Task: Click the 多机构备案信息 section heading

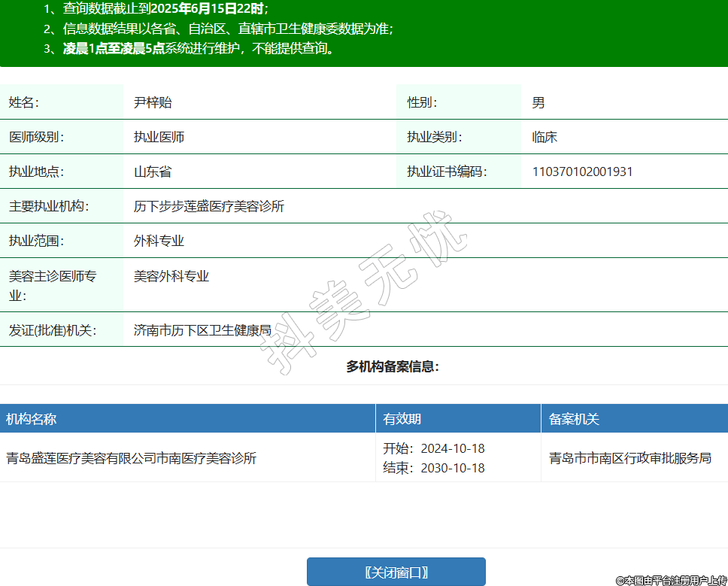Action: (393, 366)
